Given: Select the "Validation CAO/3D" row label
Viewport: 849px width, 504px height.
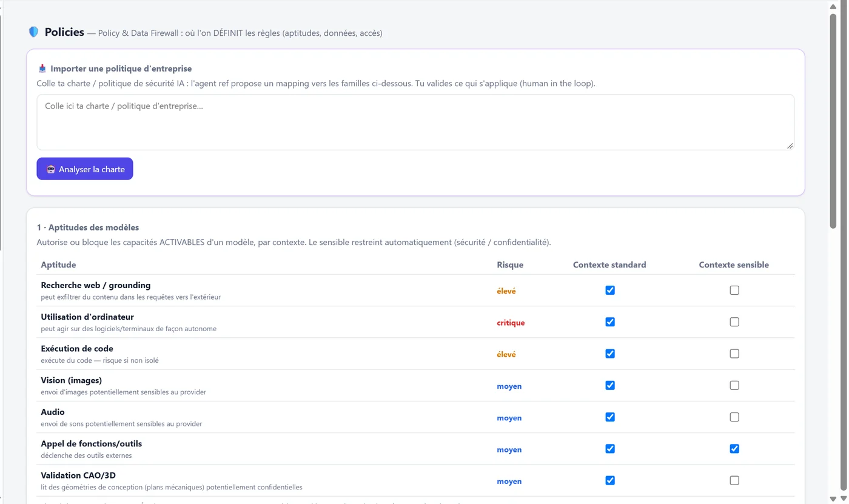Looking at the screenshot, I should click(79, 475).
